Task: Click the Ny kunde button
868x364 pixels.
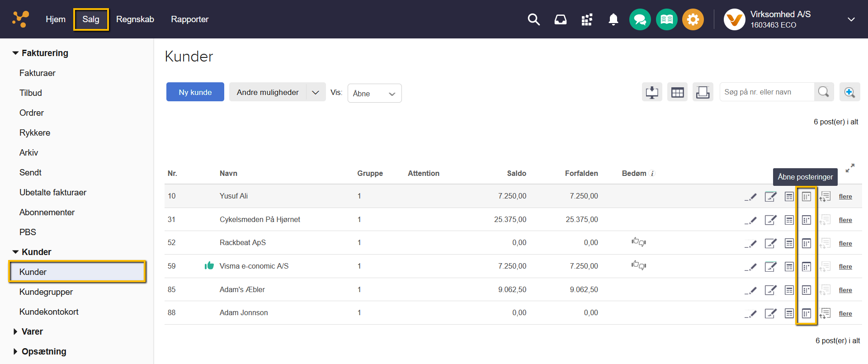Action: tap(195, 92)
